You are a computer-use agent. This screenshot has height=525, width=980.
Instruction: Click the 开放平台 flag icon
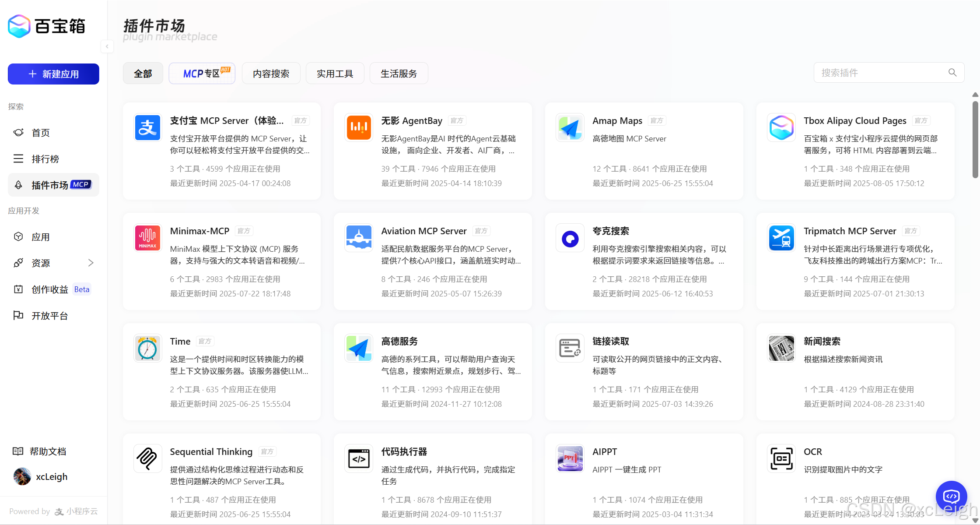coord(18,315)
